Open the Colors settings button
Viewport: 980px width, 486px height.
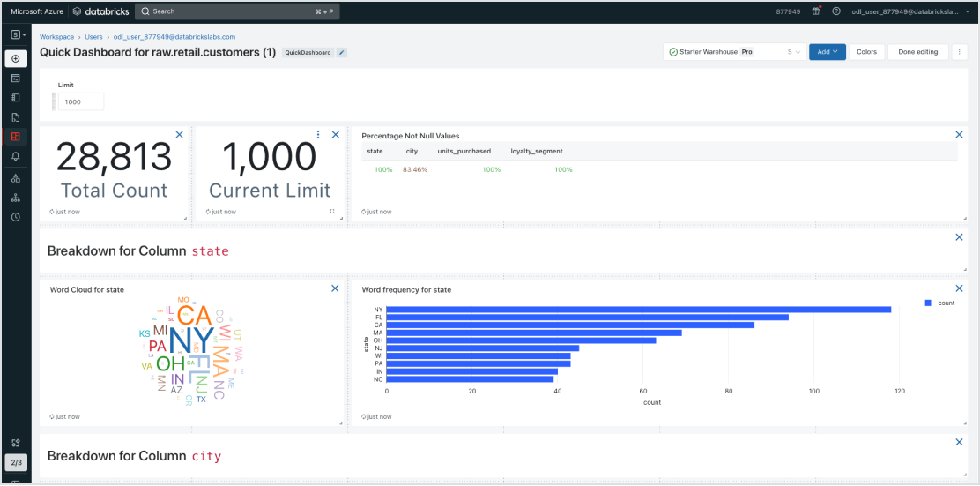click(x=866, y=52)
